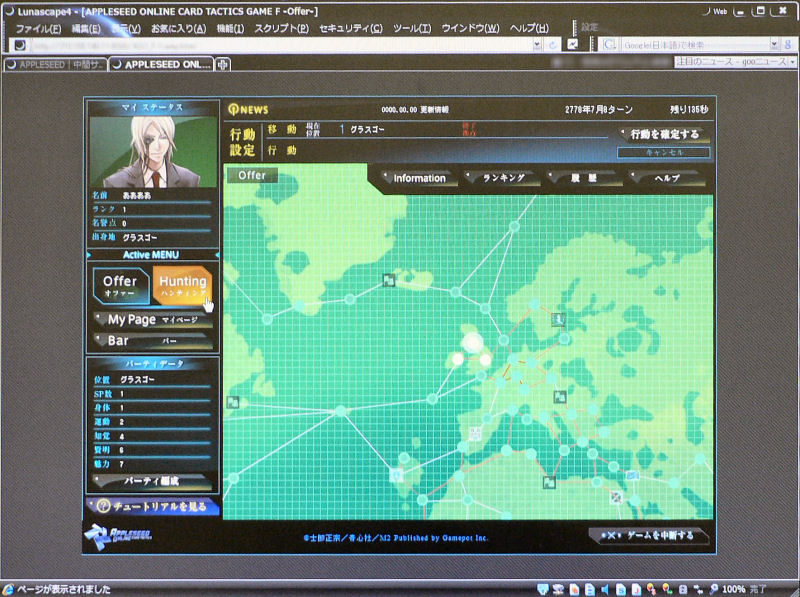800x597 pixels.
Task: Switch to the APPLESEED | 中間サ tab
Action: (55, 65)
